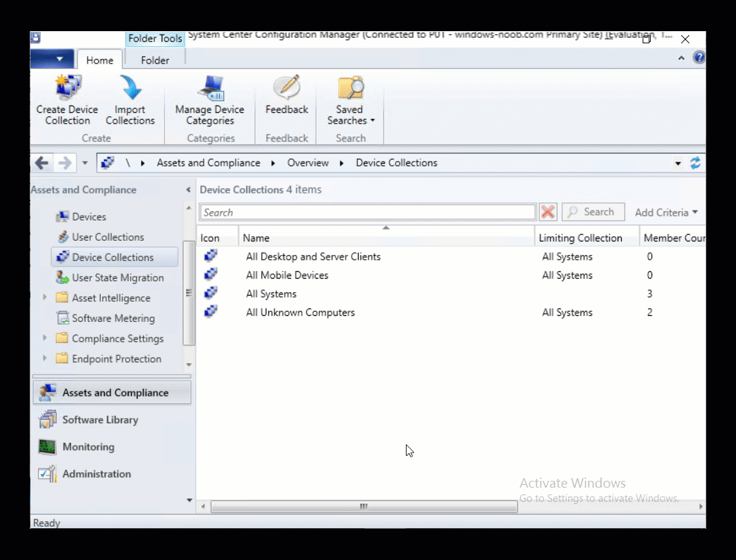Click the All Desktop and Server Clients icon
This screenshot has width=736, height=560.
[x=211, y=255]
